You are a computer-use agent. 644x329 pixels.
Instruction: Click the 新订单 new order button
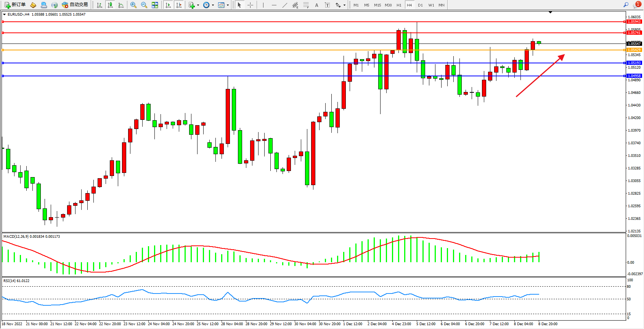point(15,5)
